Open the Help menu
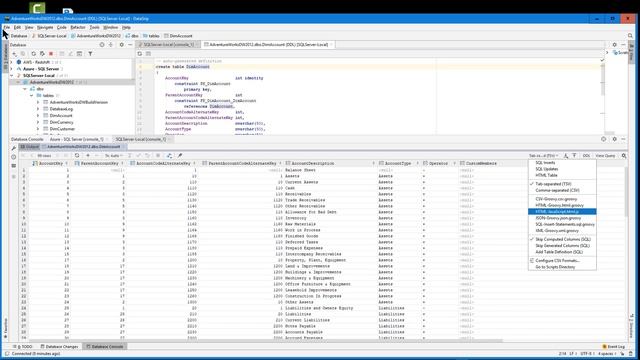The height and width of the screenshot is (360, 640). (x=127, y=27)
